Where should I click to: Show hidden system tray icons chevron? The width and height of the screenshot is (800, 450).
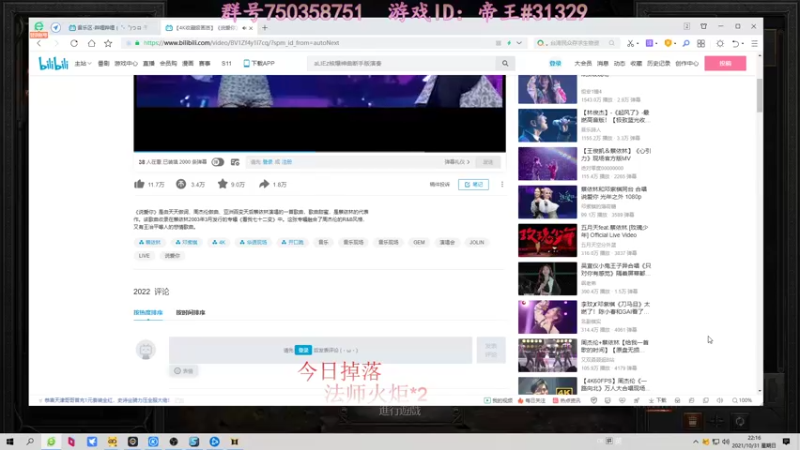[x=695, y=441]
